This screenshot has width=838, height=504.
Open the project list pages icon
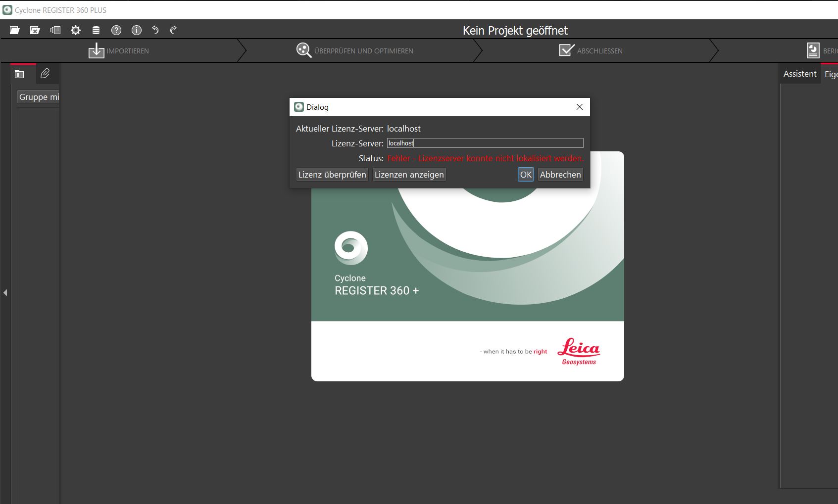55,30
